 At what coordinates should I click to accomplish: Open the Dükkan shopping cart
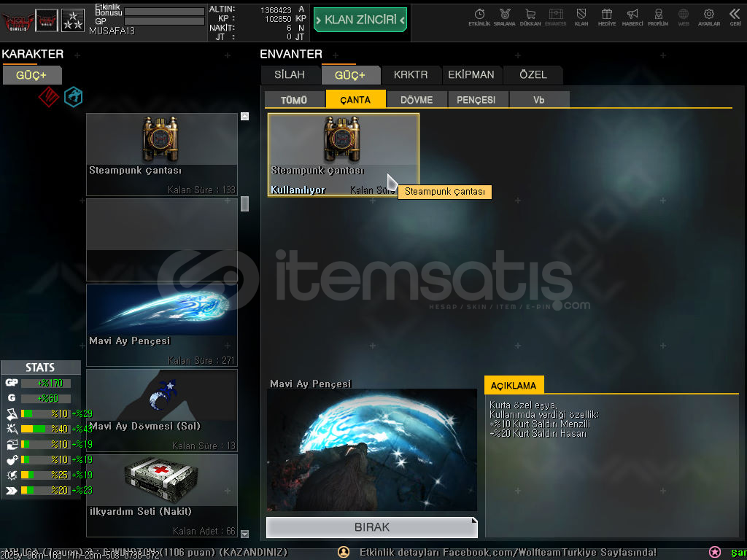530,16
